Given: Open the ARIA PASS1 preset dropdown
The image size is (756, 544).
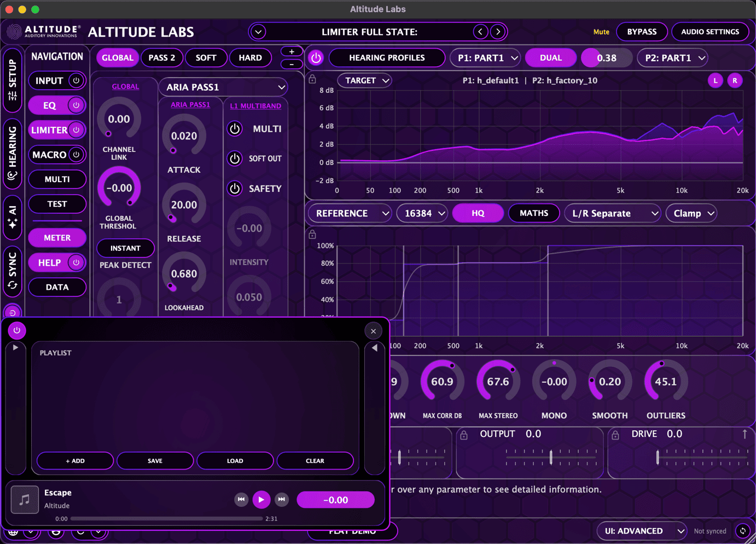Looking at the screenshot, I should pos(223,87).
